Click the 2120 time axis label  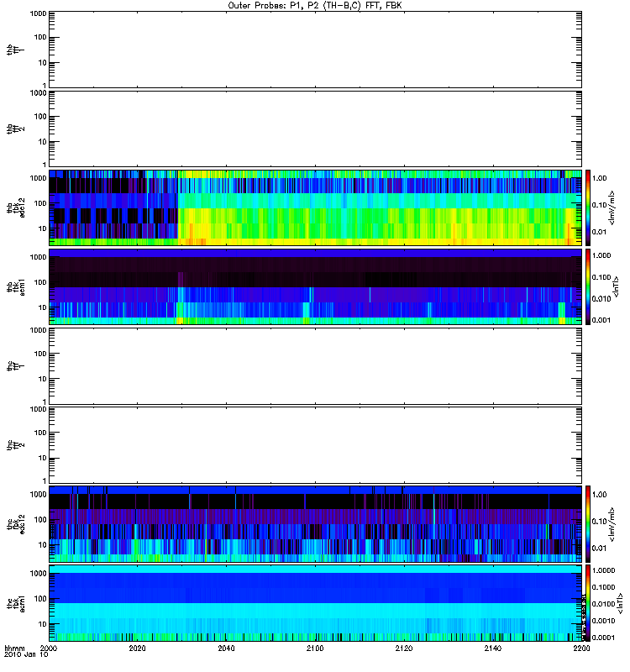pyautogui.click(x=404, y=648)
